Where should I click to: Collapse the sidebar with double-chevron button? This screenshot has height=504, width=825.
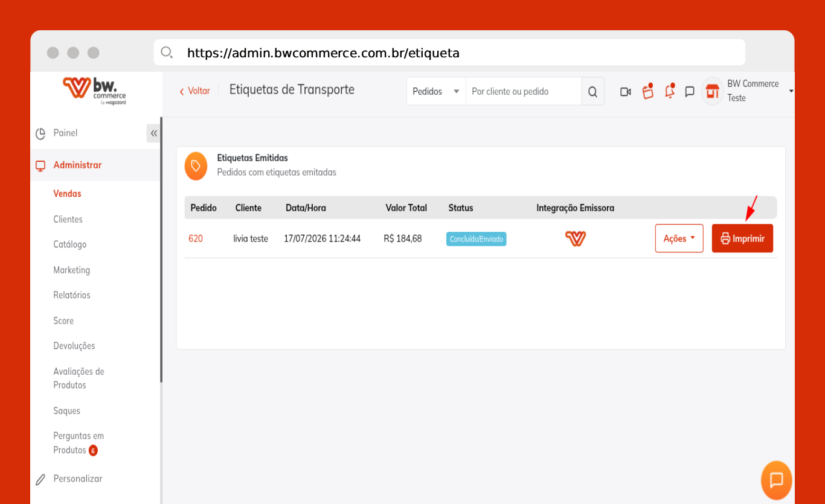(153, 133)
